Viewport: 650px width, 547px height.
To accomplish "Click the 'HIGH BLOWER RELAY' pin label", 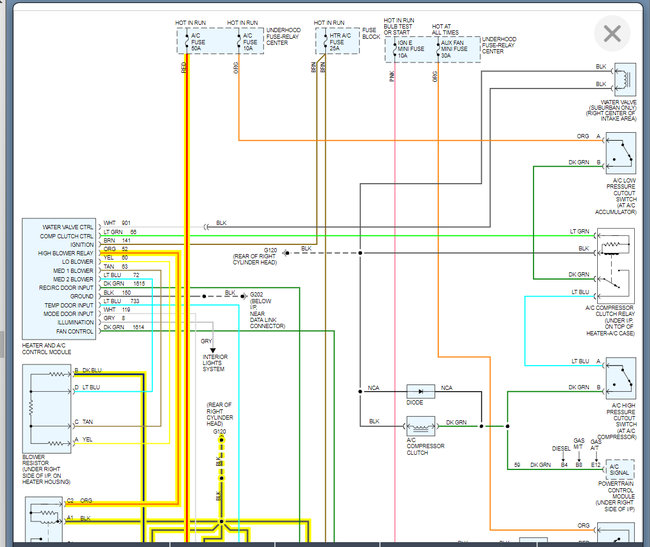I will (x=65, y=253).
